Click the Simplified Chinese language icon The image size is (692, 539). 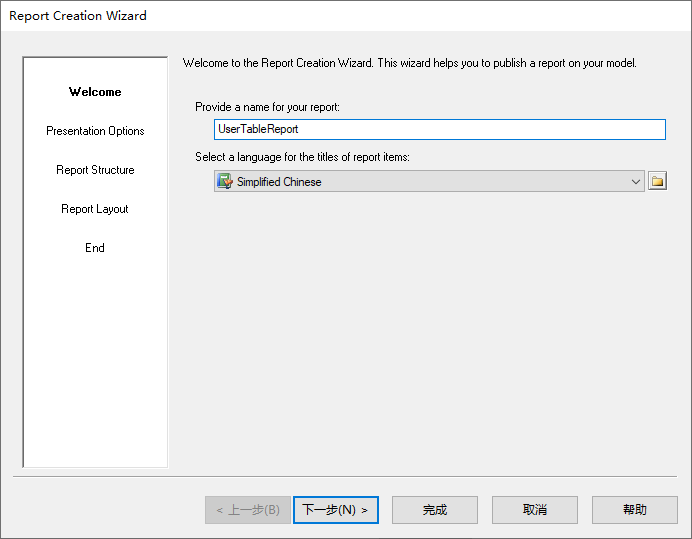(225, 181)
